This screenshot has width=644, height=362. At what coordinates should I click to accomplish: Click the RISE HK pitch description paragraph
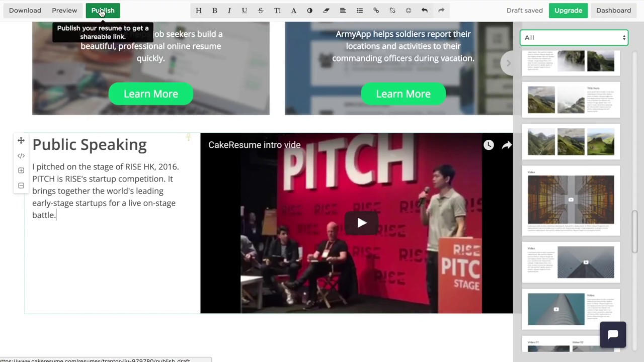click(106, 191)
